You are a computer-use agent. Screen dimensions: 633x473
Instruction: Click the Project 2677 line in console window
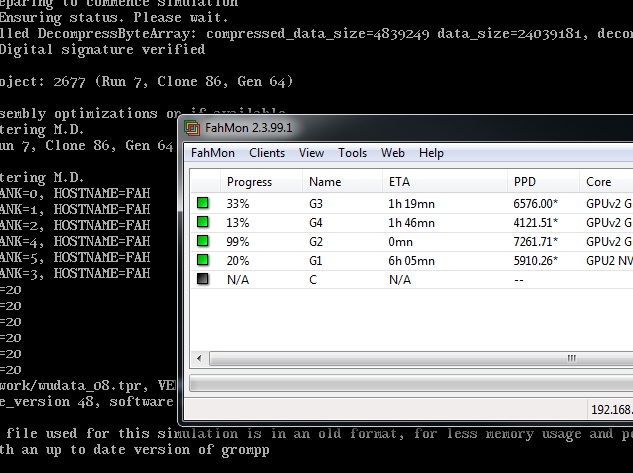pyautogui.click(x=146, y=82)
